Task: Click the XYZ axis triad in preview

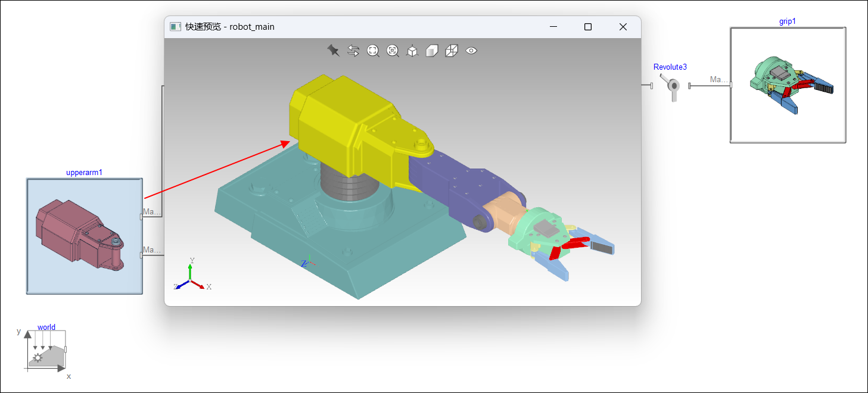Action: pyautogui.click(x=192, y=275)
